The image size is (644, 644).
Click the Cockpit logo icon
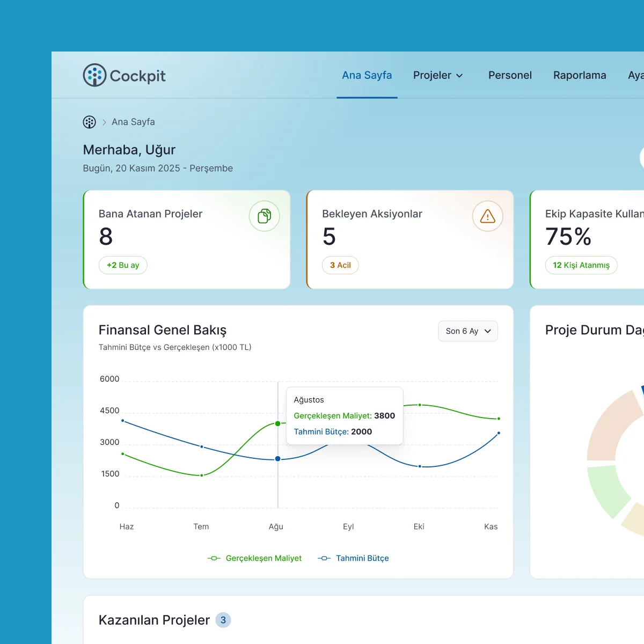click(x=94, y=75)
